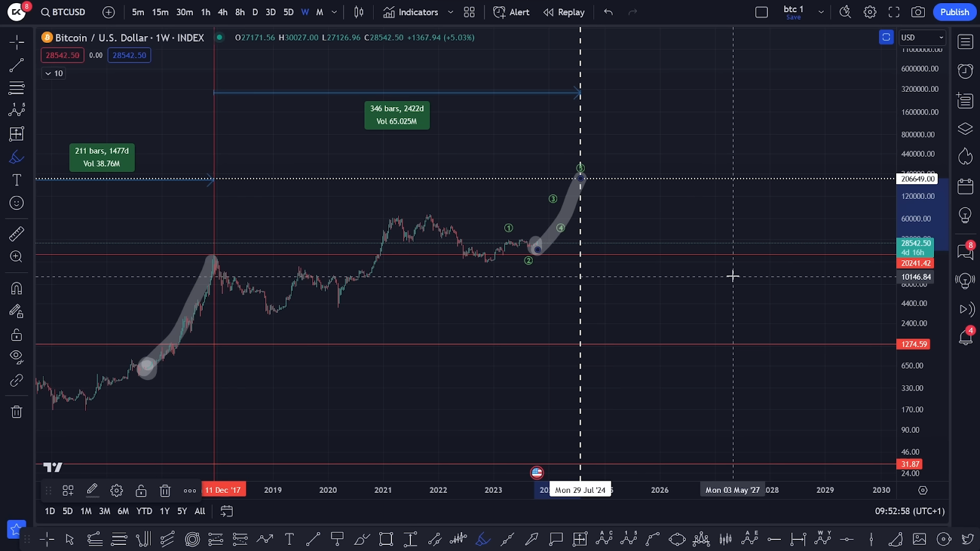Create an Alert
980x551 pixels.
(511, 12)
